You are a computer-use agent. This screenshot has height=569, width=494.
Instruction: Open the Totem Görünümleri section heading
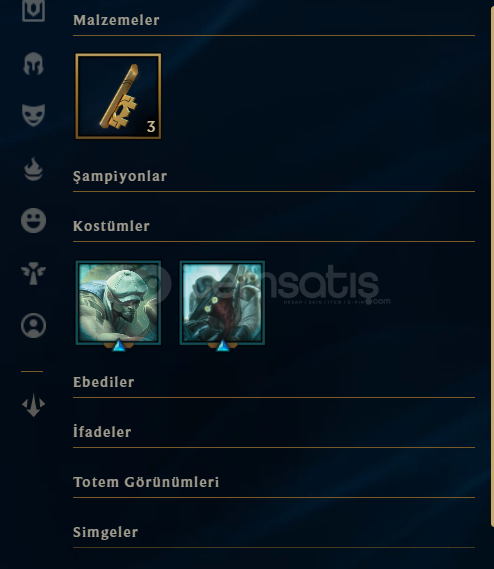(146, 482)
